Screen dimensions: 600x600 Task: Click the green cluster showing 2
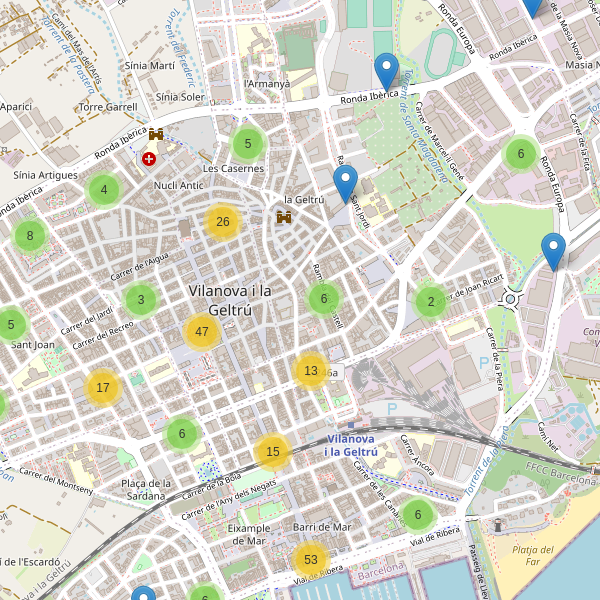click(x=431, y=302)
